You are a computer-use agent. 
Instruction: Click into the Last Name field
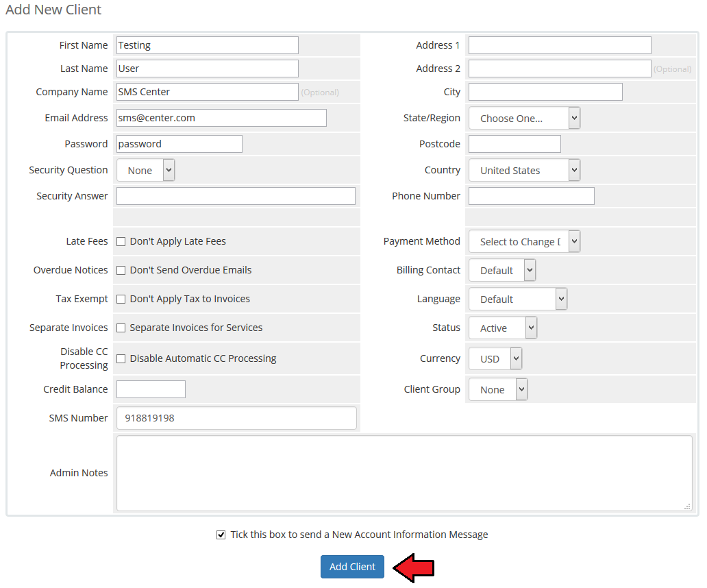[x=208, y=69]
